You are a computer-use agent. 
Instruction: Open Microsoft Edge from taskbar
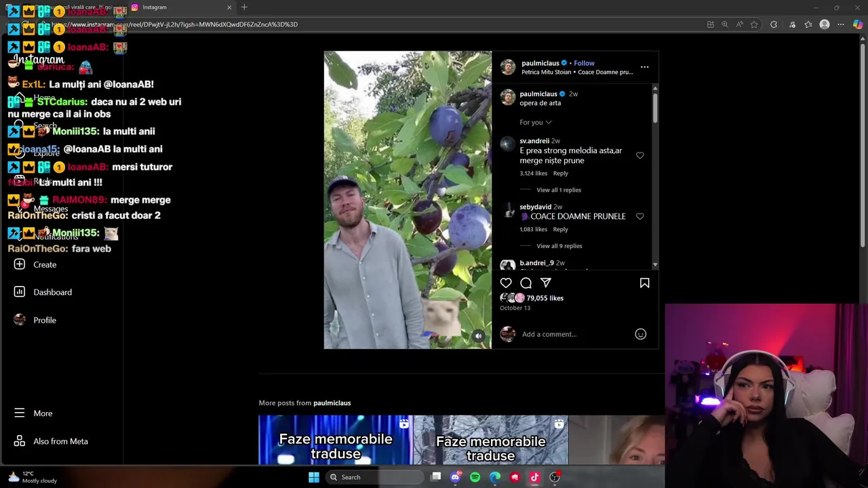495,477
